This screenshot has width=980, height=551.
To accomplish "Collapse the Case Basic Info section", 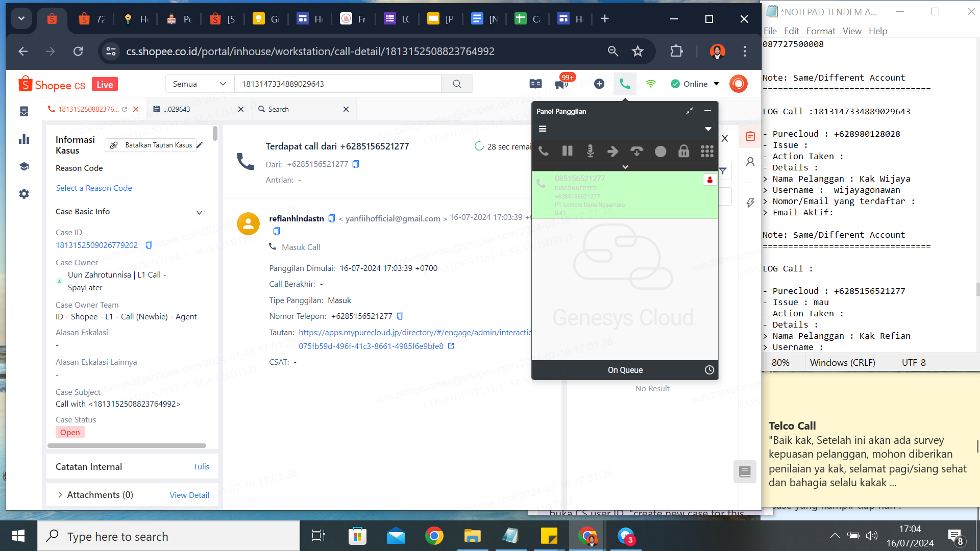I will [x=200, y=212].
